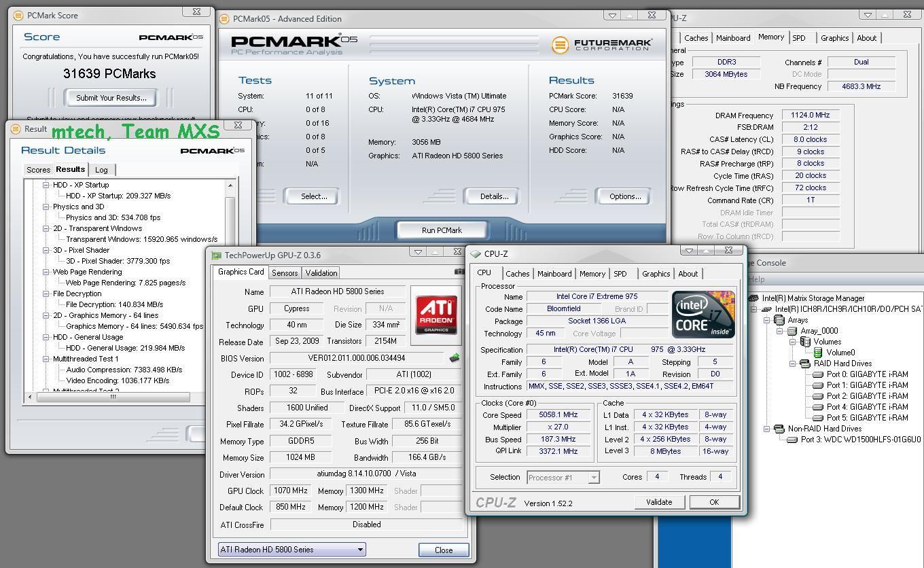Collapse the HDD - XP Startup node
This screenshot has height=568, width=924.
point(46,185)
